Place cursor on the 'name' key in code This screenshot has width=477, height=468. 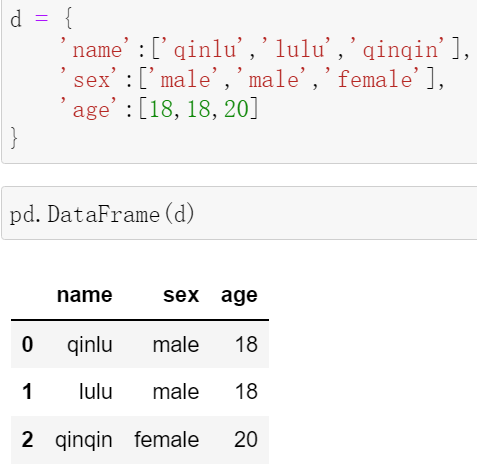pyautogui.click(x=95, y=49)
